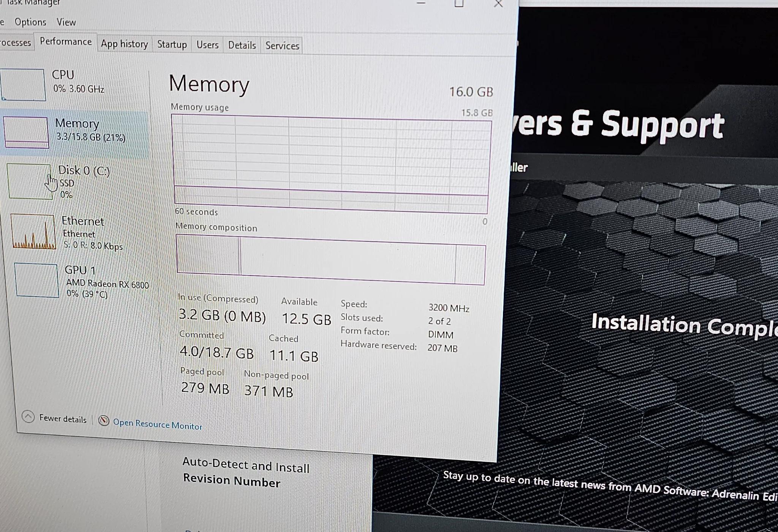Click the 16.0 GB total memory label

tap(471, 92)
